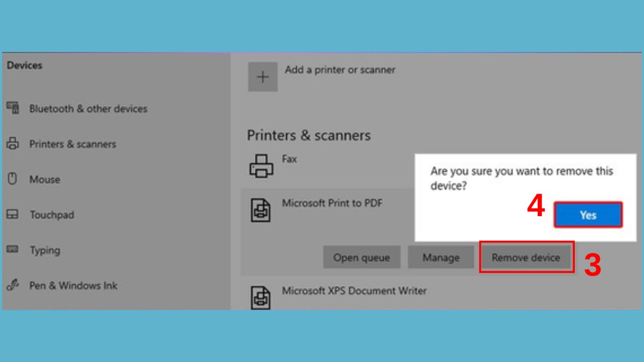Screen dimensions: 644x362
Task: Switch to the Pen & Windows Ink page
Action: click(73, 285)
